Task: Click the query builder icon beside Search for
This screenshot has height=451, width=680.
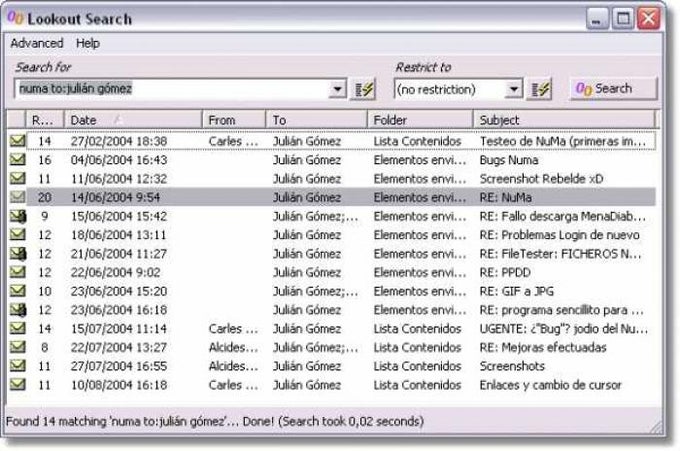Action: click(363, 89)
